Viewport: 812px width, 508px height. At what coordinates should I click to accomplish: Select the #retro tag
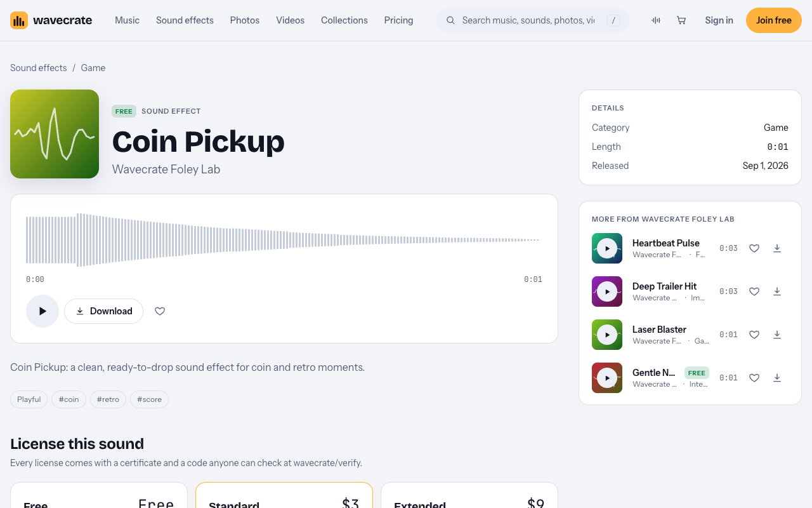[108, 399]
